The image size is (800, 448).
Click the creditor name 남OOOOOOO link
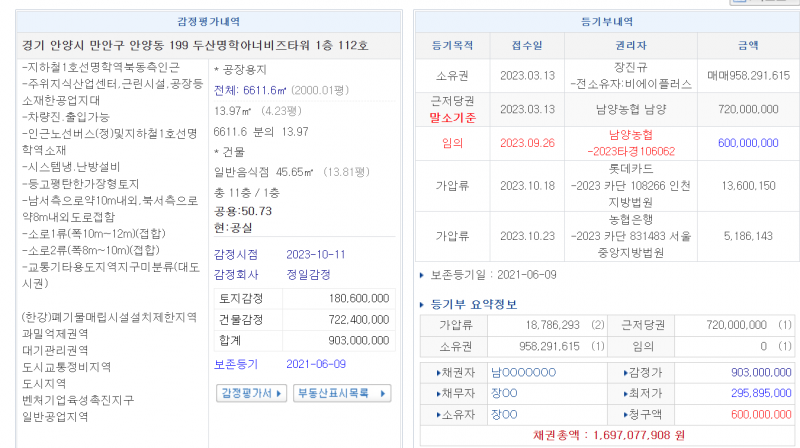click(523, 372)
